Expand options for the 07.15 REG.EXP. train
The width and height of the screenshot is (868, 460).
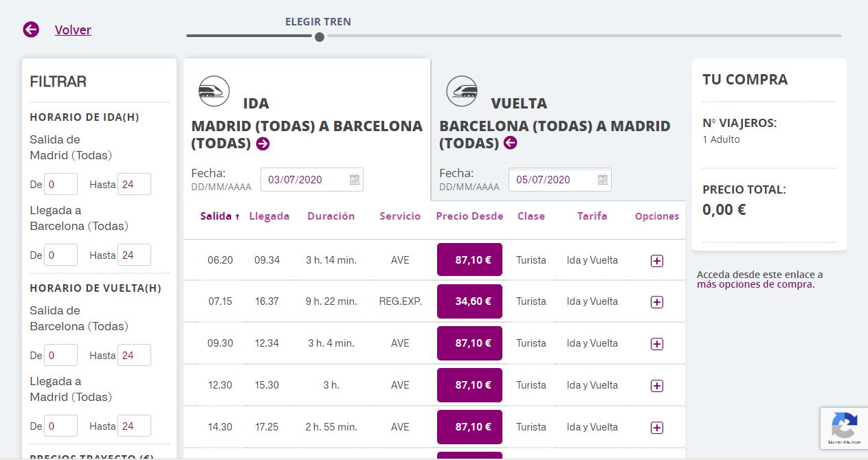[656, 302]
